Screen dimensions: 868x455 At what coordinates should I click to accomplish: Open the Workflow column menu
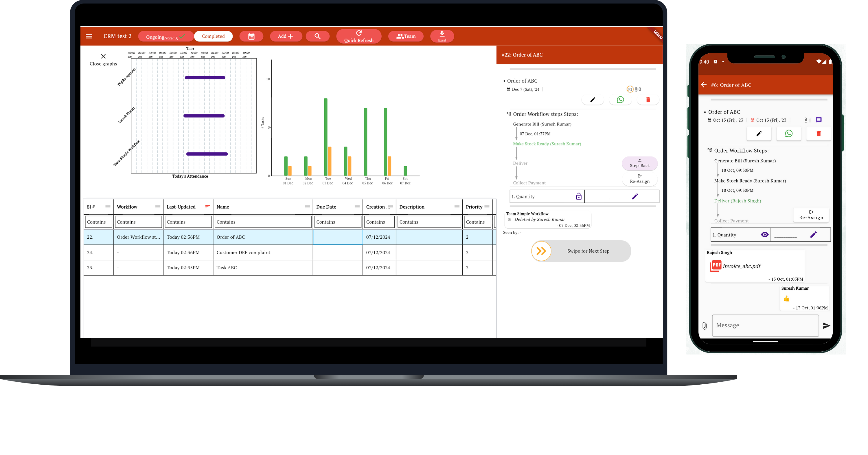point(158,207)
